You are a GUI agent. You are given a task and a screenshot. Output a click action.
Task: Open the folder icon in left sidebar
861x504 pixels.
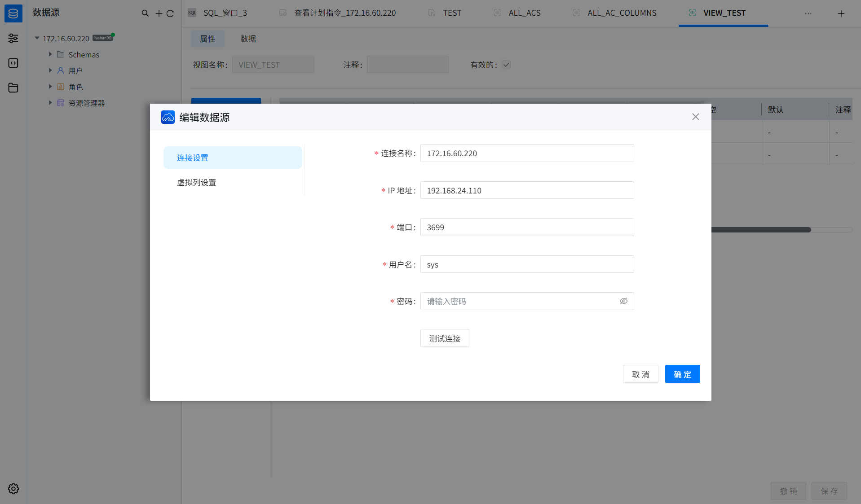[13, 88]
